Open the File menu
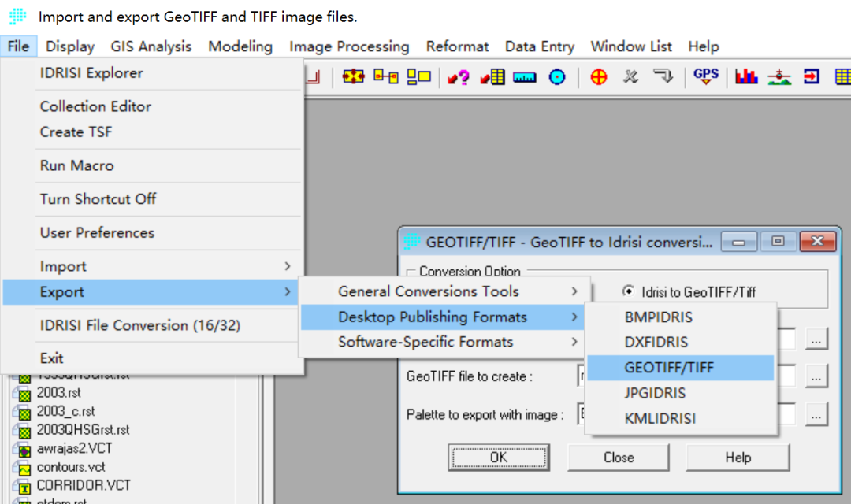 click(18, 46)
